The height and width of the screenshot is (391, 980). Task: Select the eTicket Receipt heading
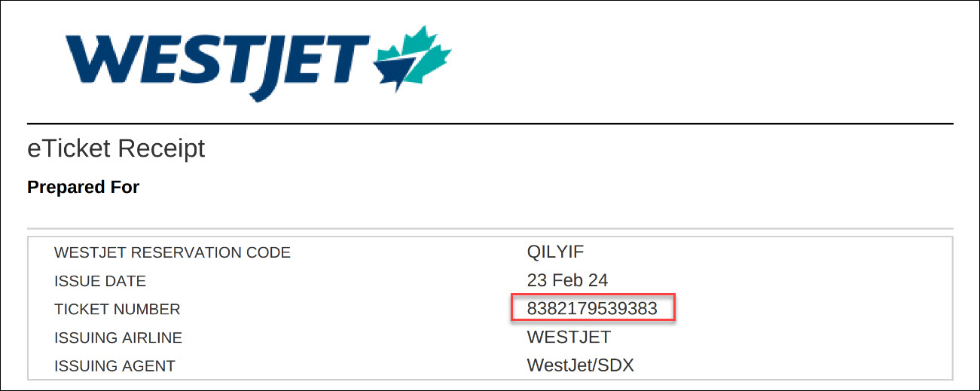pyautogui.click(x=116, y=148)
